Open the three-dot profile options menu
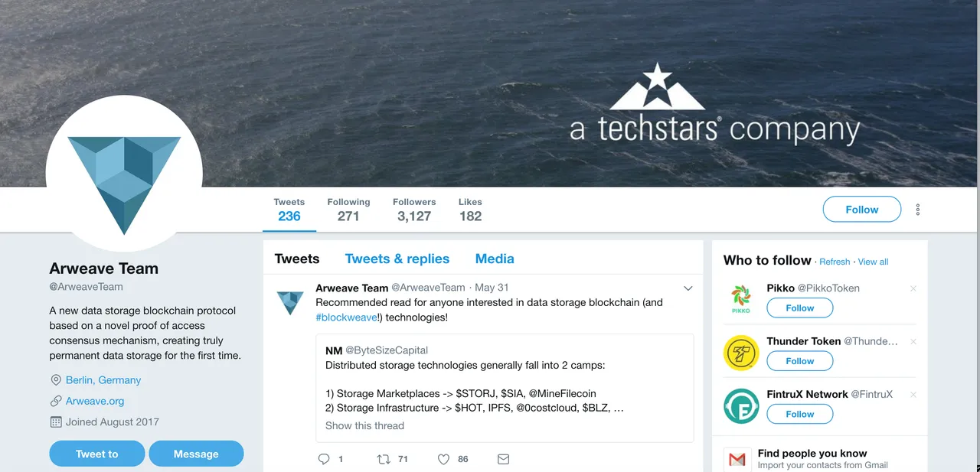 click(x=918, y=210)
